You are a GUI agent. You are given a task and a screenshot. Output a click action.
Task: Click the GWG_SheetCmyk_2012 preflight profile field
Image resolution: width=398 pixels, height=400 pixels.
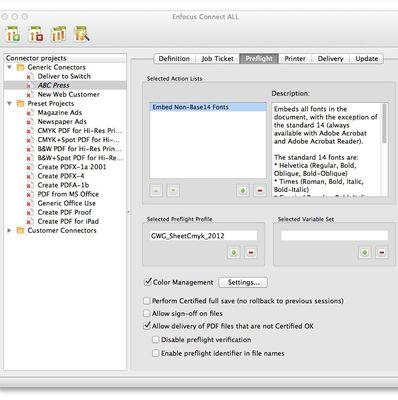[203, 236]
